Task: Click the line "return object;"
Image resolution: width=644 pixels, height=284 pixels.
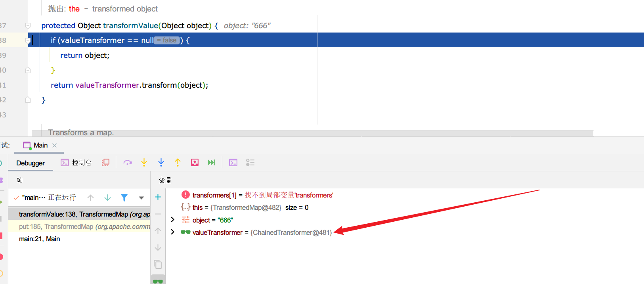Action: pyautogui.click(x=85, y=56)
